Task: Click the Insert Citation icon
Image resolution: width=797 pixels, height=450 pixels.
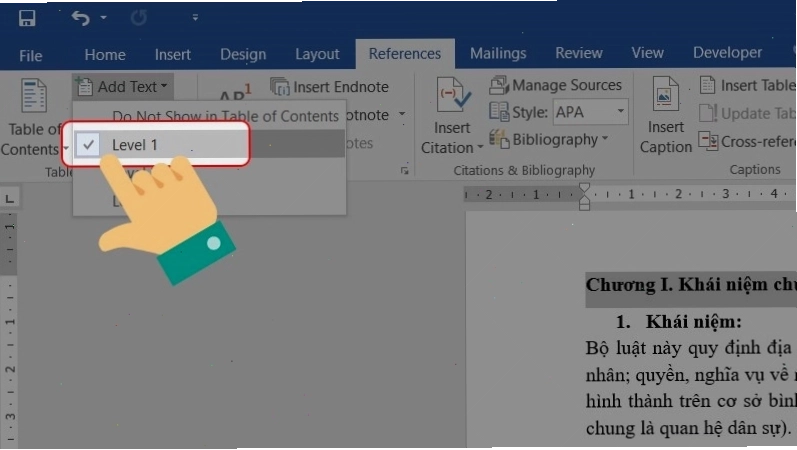Action: pos(454,95)
